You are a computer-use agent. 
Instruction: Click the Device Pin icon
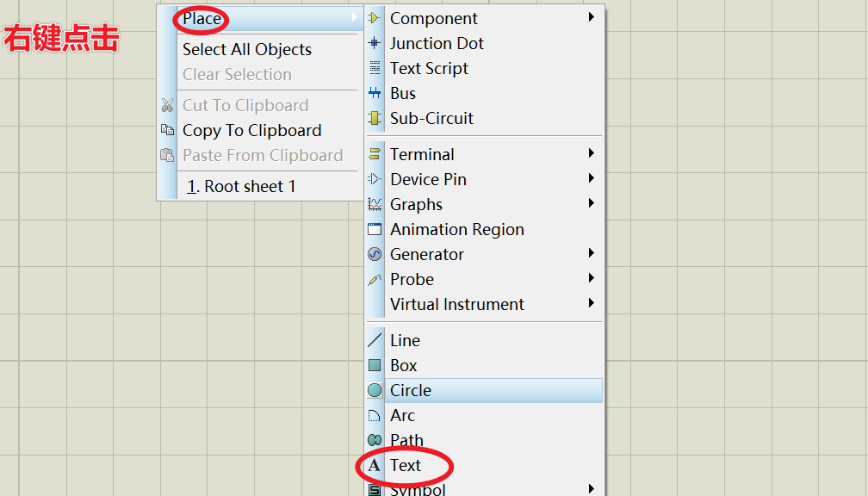[x=375, y=179]
